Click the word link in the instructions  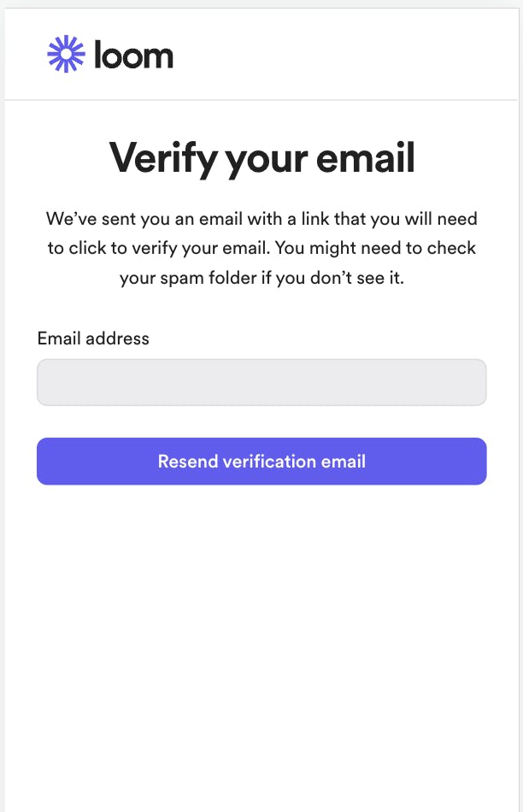pos(315,219)
